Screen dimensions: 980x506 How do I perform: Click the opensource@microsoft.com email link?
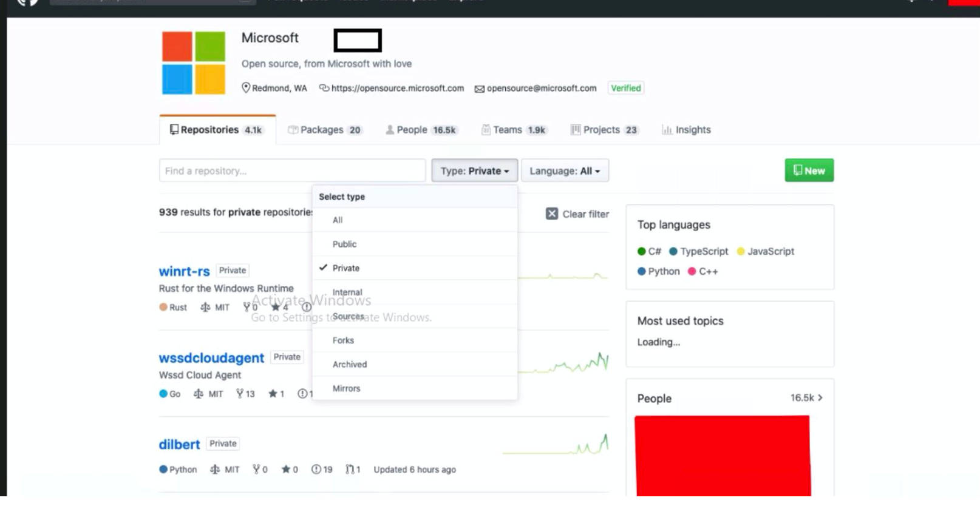point(542,88)
